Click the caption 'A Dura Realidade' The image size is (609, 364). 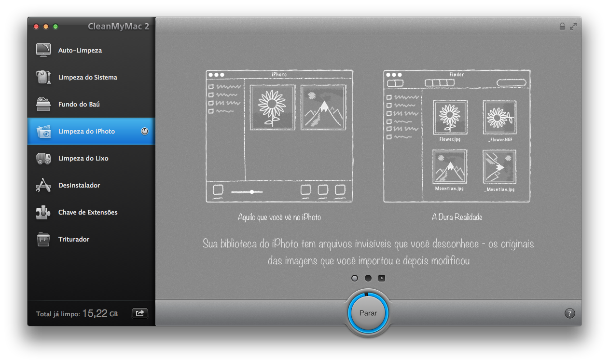pyautogui.click(x=457, y=217)
